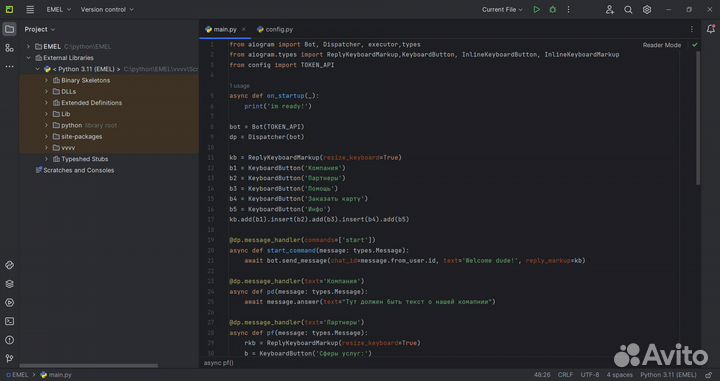Open Code With Me icon
The image size is (720, 381).
[609, 10]
